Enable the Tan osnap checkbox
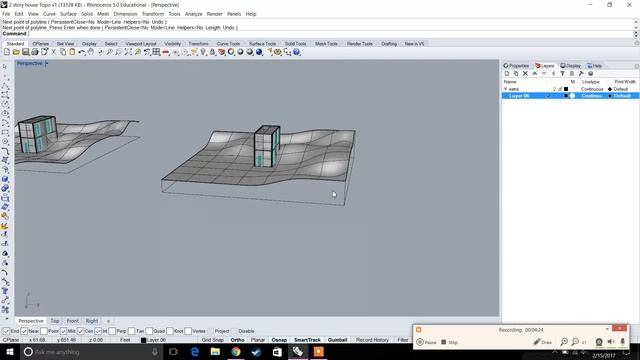640x360 pixels. tap(132, 331)
